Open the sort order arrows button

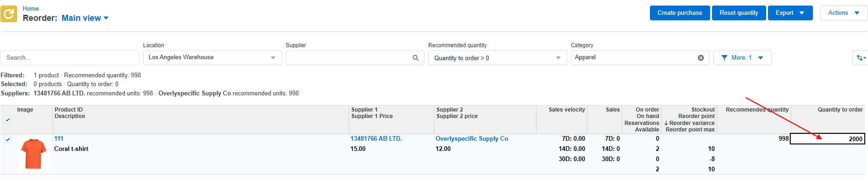tap(860, 58)
